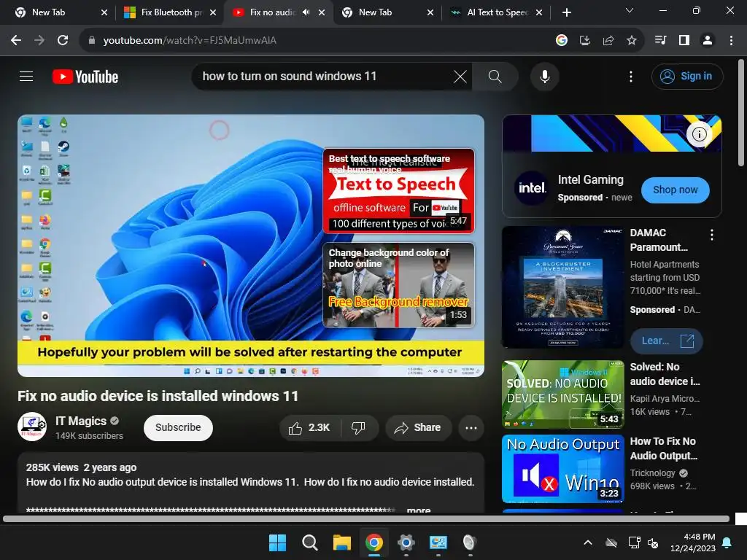747x560 pixels.
Task: Open Chrome three-dot menu
Action: coord(731,41)
